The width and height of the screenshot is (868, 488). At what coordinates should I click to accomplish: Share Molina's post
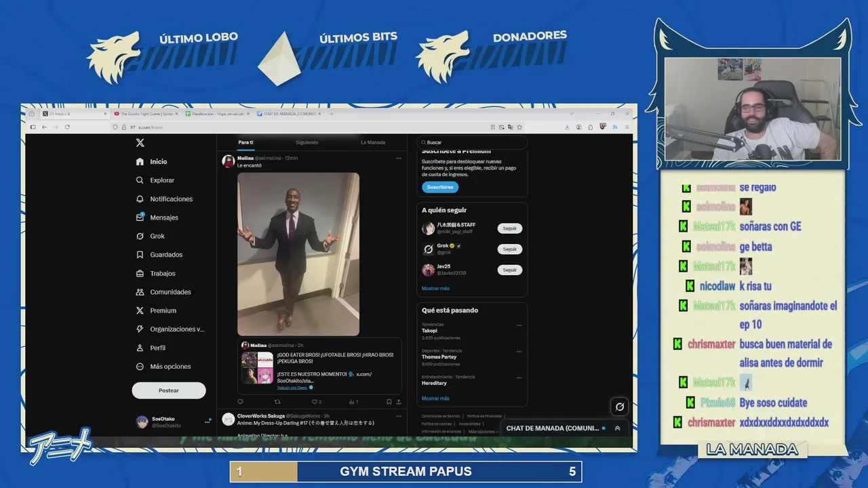[399, 402]
